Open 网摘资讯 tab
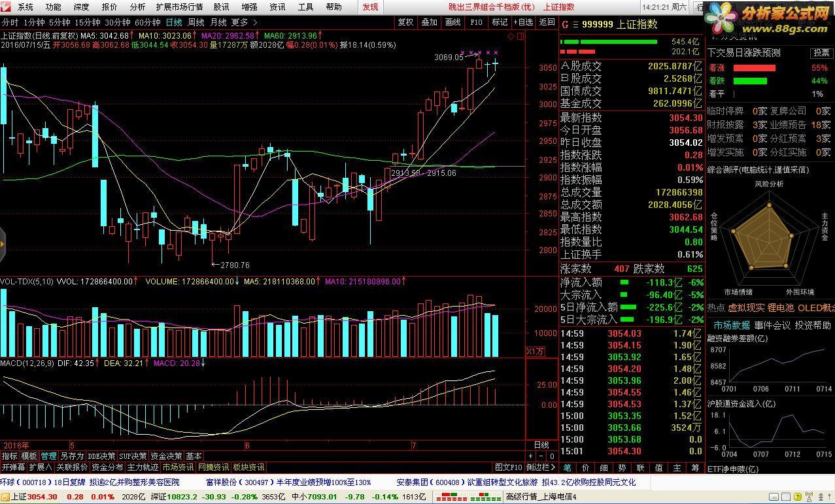Image resolution: width=835 pixels, height=504 pixels. [213, 467]
